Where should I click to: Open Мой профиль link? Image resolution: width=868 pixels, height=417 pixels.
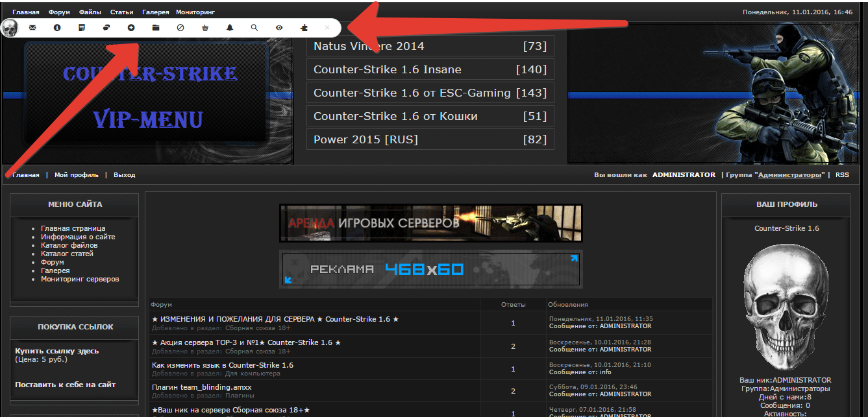tap(77, 175)
